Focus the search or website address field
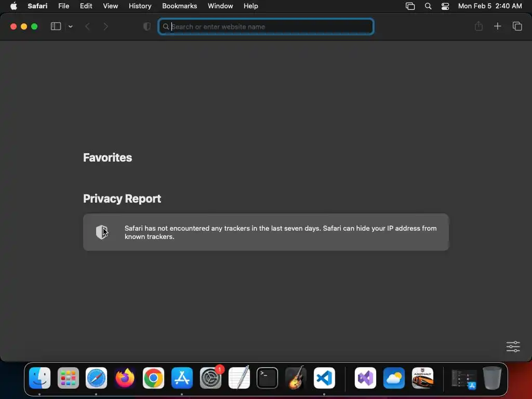This screenshot has width=532, height=399. pos(266,26)
